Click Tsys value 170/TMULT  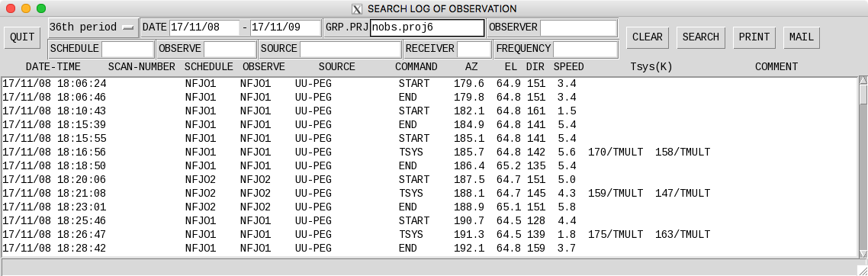[x=616, y=152]
